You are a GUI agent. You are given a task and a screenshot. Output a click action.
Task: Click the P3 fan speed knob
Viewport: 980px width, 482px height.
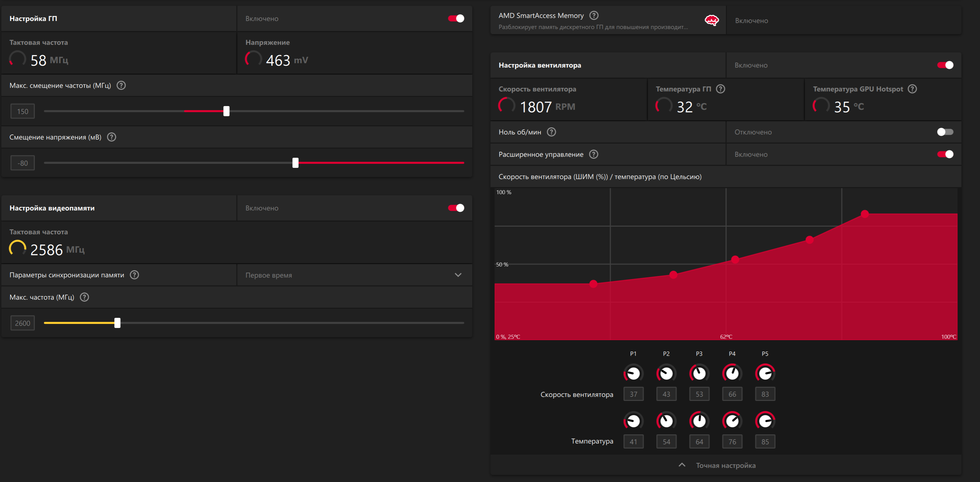click(x=699, y=374)
